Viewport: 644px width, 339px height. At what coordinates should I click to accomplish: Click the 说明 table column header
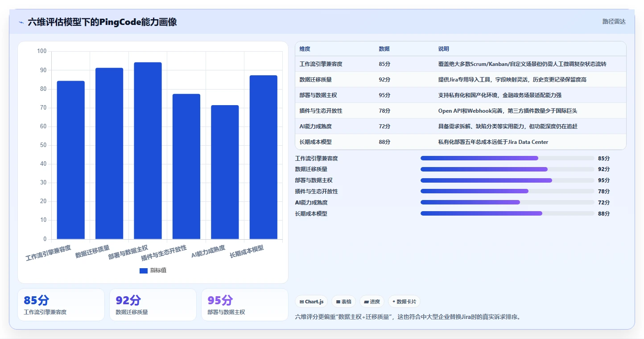pos(444,49)
